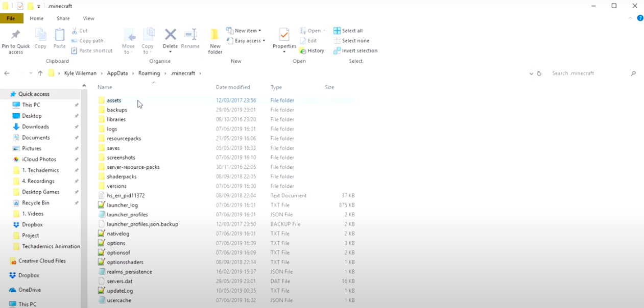Open iCloud Photos in sidebar
644x308 pixels.
(x=39, y=160)
